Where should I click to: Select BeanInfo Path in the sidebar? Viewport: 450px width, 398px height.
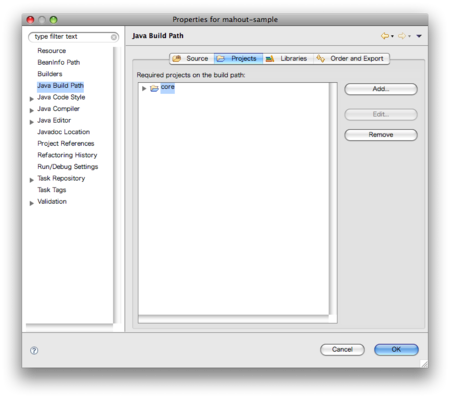[x=59, y=62]
